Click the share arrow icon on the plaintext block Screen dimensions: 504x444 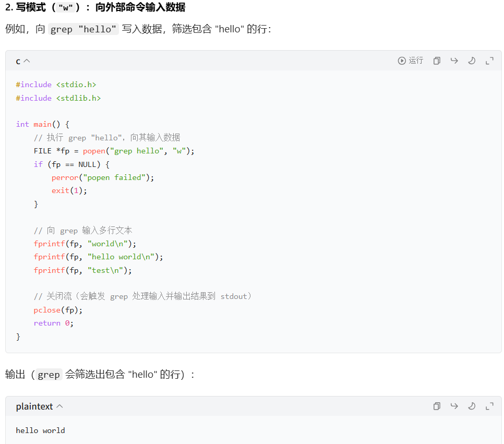[x=454, y=406]
